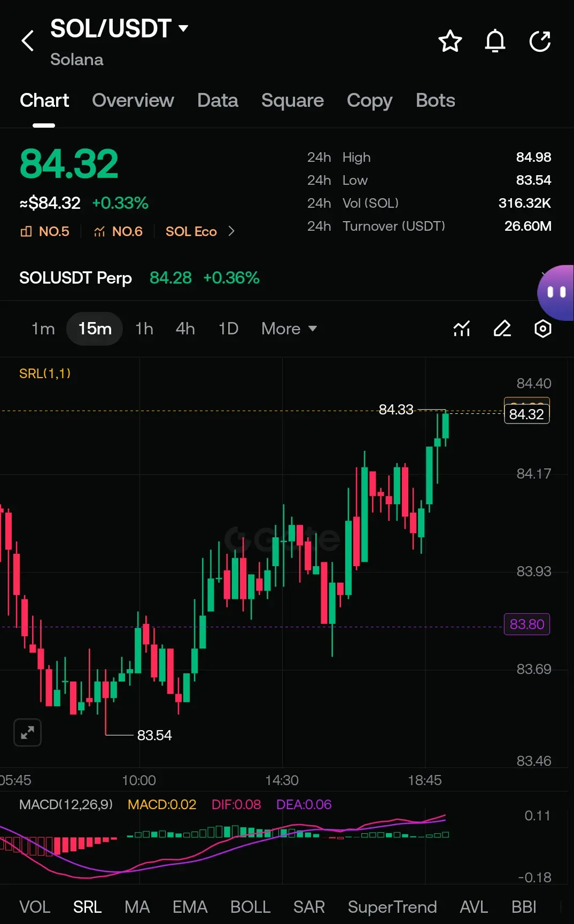Select the 15m timeframe
The height and width of the screenshot is (924, 574).
click(x=95, y=328)
